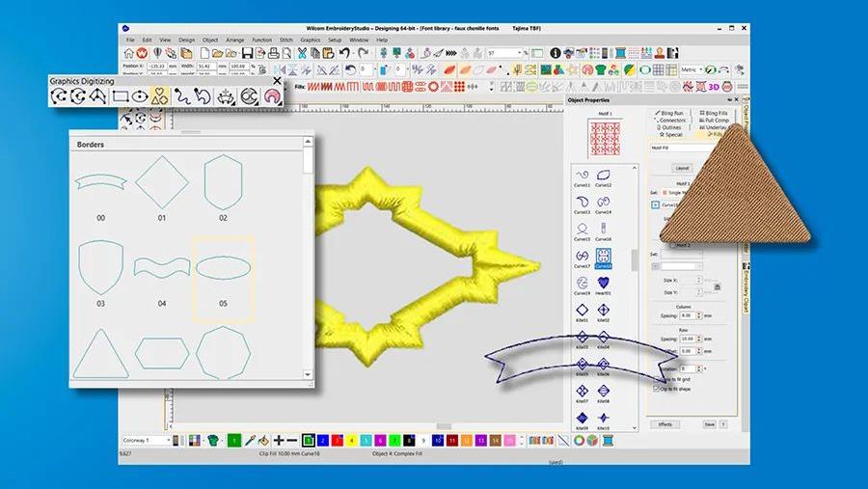The width and height of the screenshot is (868, 489).
Task: Click the undo arrow icon
Action: (344, 53)
